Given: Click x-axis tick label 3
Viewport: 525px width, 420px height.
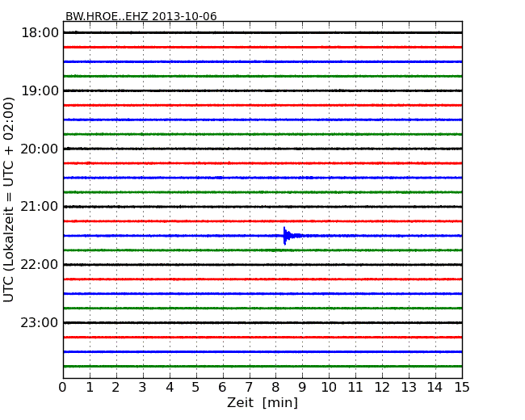Looking at the screenshot, I should [143, 387].
